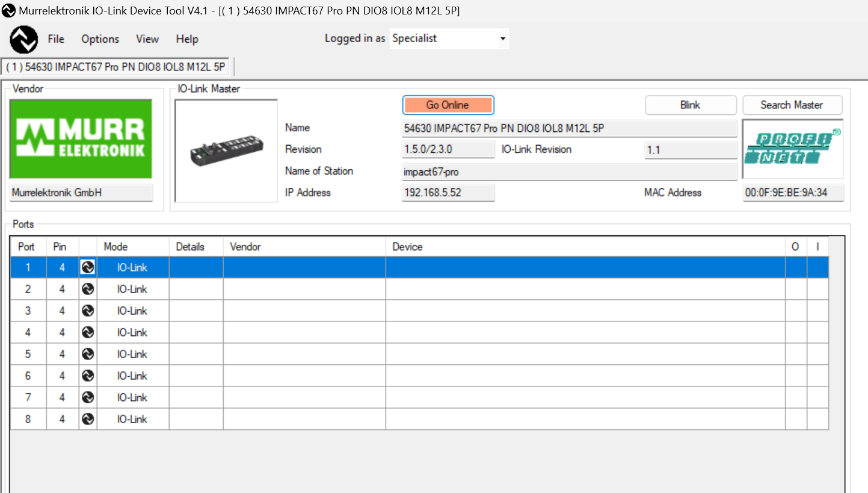The width and height of the screenshot is (868, 493).
Task: Click the I column header
Action: point(817,247)
